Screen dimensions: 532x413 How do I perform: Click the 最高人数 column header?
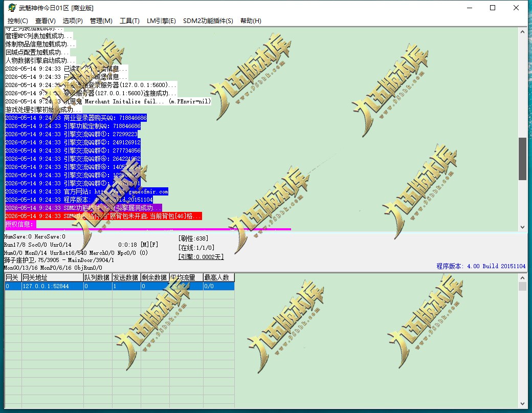tap(219, 277)
